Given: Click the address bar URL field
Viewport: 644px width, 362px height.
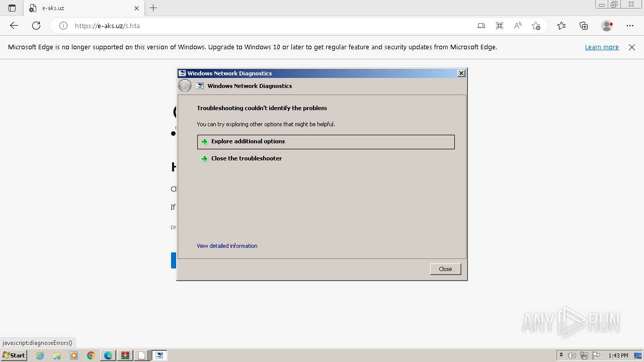Looking at the screenshot, I should 272,26.
